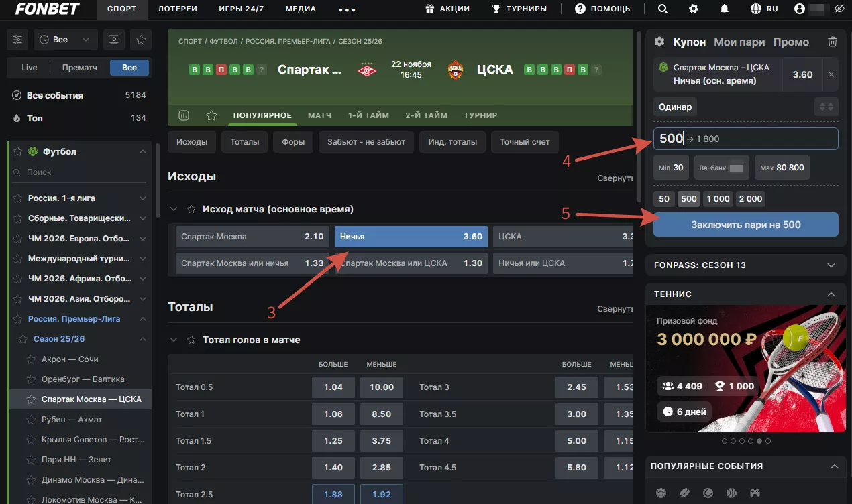Add Рубин — Ахмат match to favorites
Viewport: 852px width, 504px height.
pyautogui.click(x=30, y=420)
